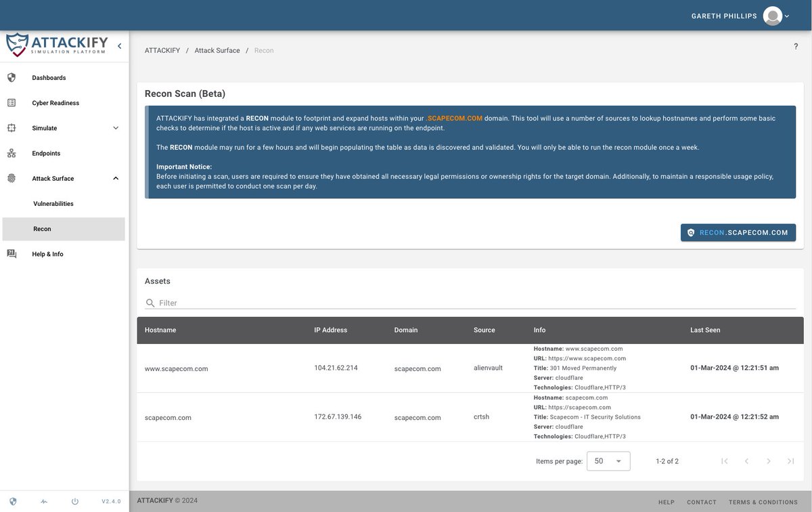Click the pulse activity icon in sidebar footer
This screenshot has width=812, height=512.
44,502
